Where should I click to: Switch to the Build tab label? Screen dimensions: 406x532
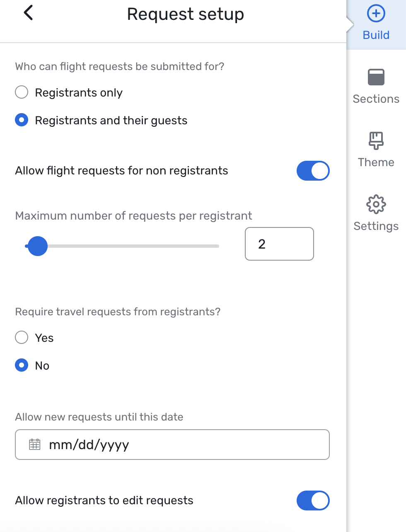pos(376,35)
